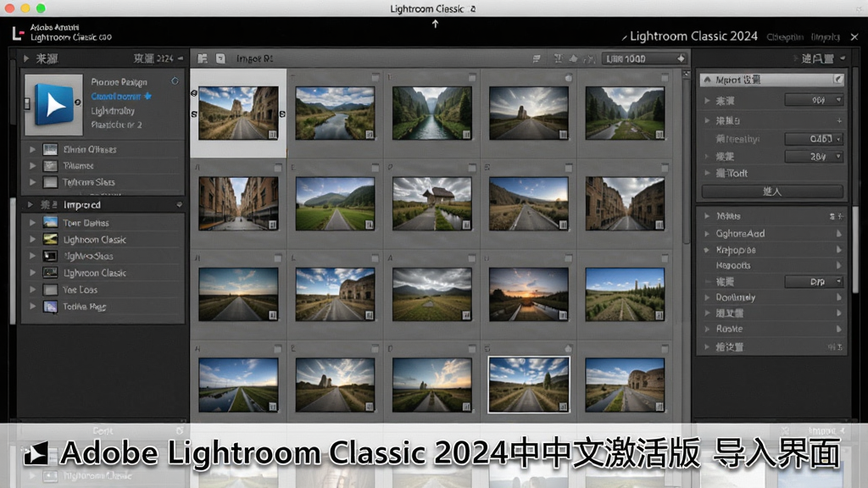Image resolution: width=868 pixels, height=488 pixels.
Task: Check the box above the green-field hill road photo
Action: [x=376, y=168]
